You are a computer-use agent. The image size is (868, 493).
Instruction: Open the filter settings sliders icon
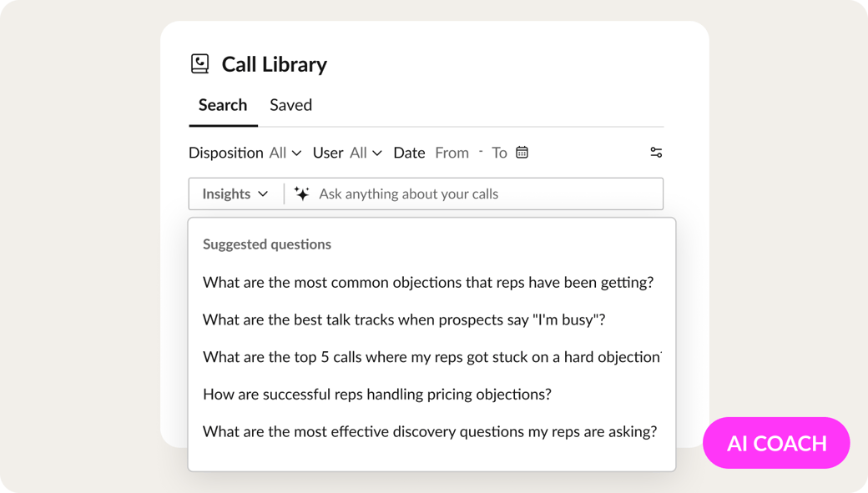656,152
